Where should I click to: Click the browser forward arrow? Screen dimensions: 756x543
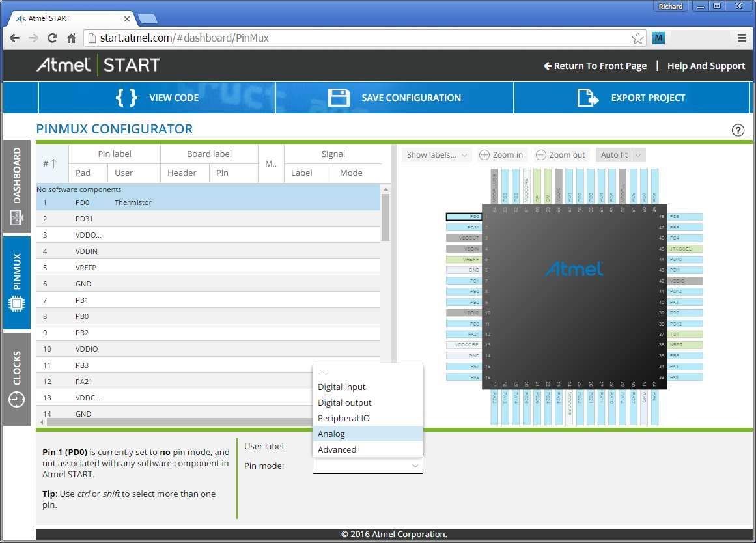(x=33, y=38)
